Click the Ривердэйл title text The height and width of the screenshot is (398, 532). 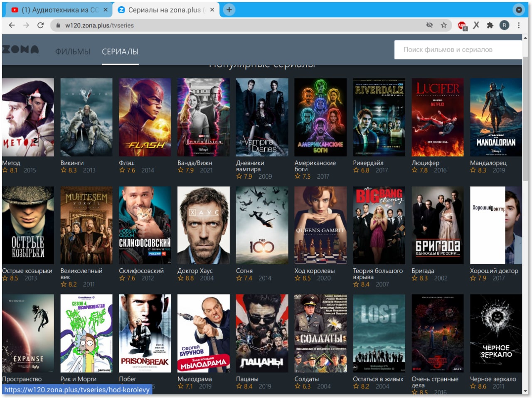[368, 163]
